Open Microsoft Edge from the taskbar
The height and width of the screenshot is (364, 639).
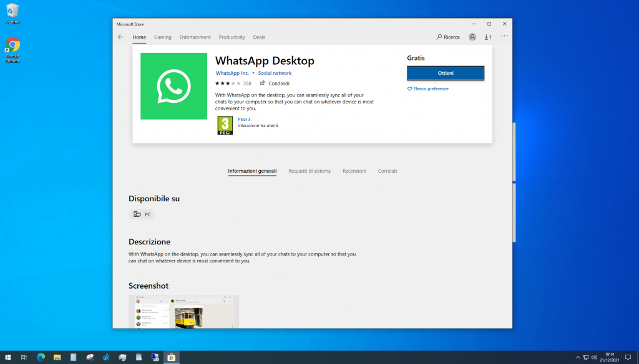tap(41, 357)
